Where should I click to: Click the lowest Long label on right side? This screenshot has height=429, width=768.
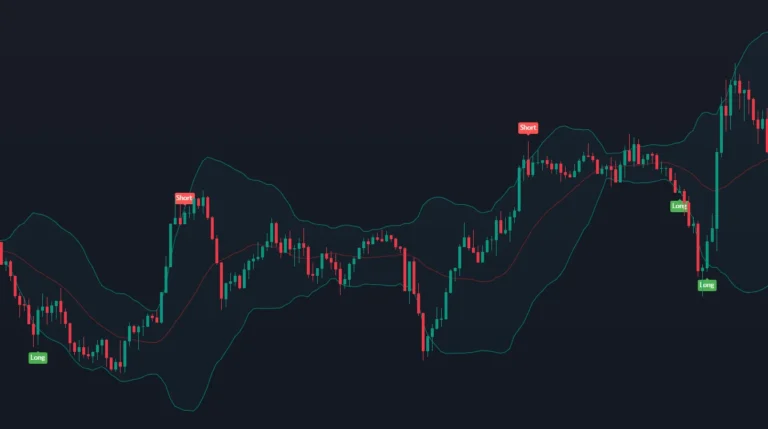[707, 285]
